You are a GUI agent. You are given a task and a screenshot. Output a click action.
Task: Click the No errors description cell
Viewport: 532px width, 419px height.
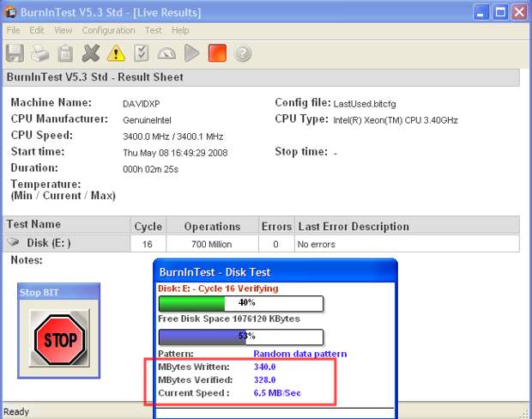pyautogui.click(x=407, y=244)
